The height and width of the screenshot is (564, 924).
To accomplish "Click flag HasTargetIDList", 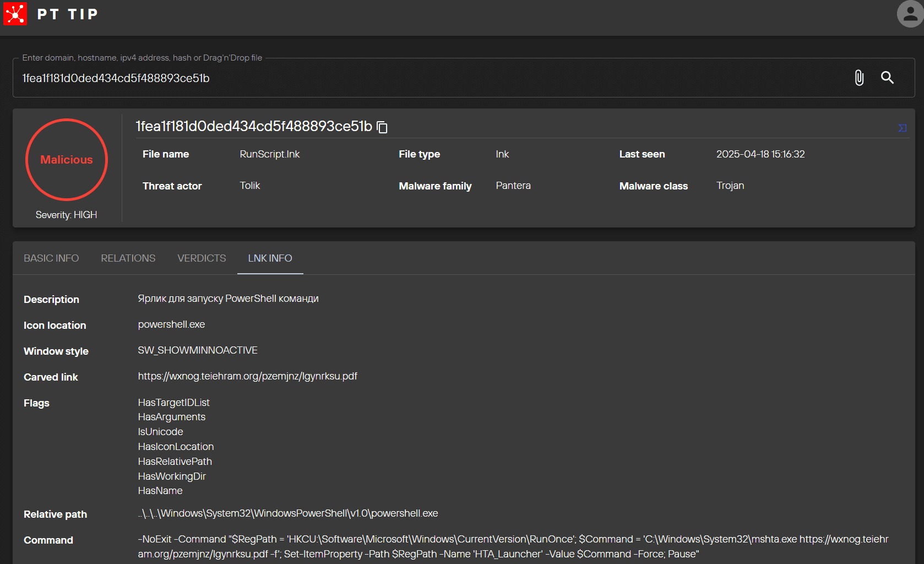I will click(x=173, y=403).
